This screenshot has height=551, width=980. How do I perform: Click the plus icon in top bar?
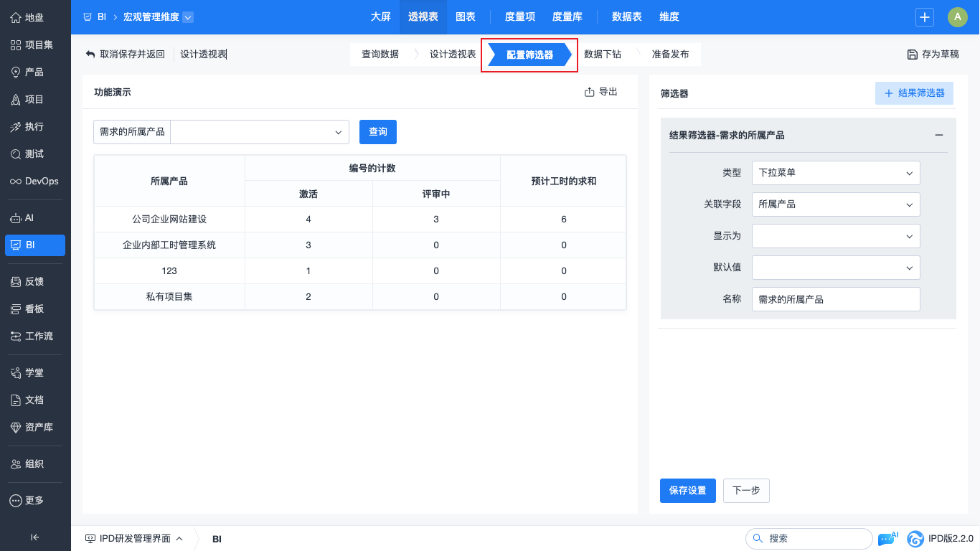tap(925, 17)
